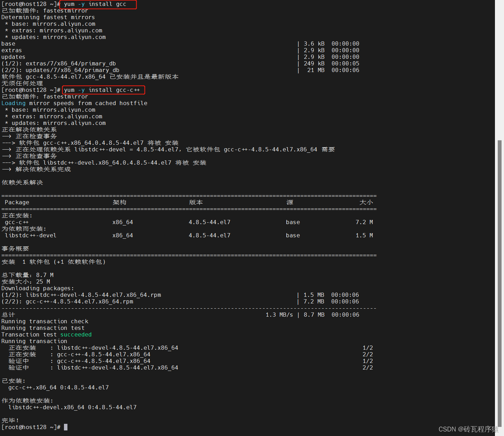Click 'Loading mirror speeds from cached hostfile' line
This screenshot has width=504, height=436.
click(x=74, y=103)
